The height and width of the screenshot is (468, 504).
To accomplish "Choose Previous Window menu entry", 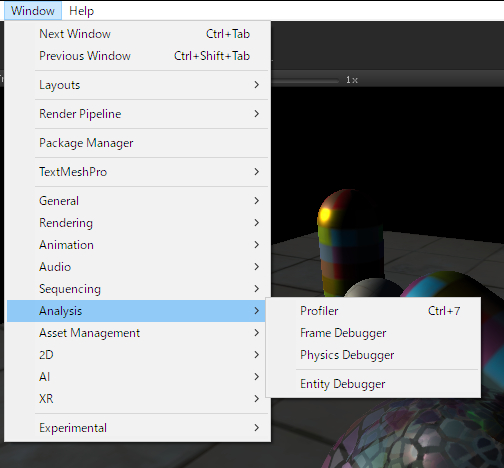I will tap(137, 56).
